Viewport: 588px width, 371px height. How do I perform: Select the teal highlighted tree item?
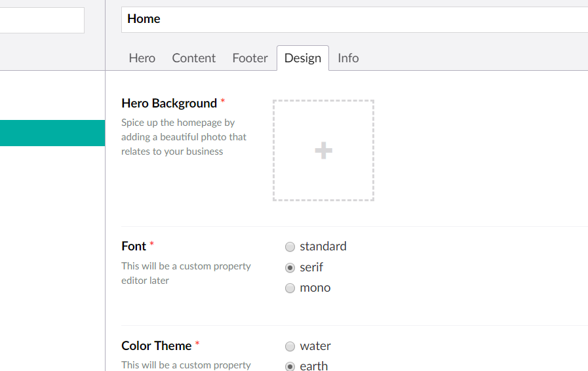click(x=52, y=133)
